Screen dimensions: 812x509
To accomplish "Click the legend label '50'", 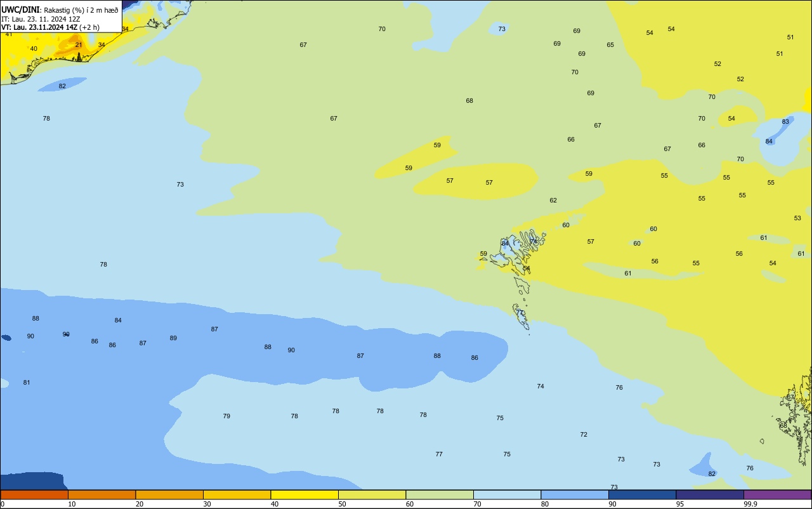I will pos(342,504).
